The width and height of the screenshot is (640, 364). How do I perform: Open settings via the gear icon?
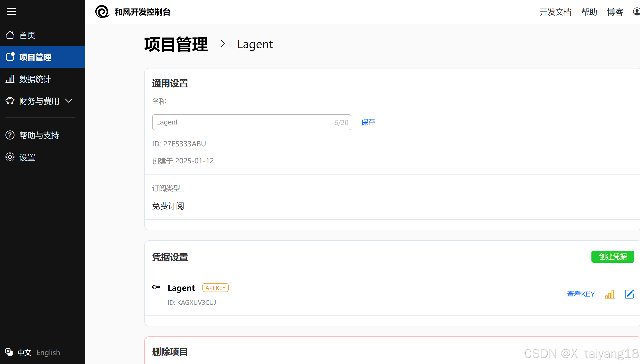point(10,157)
